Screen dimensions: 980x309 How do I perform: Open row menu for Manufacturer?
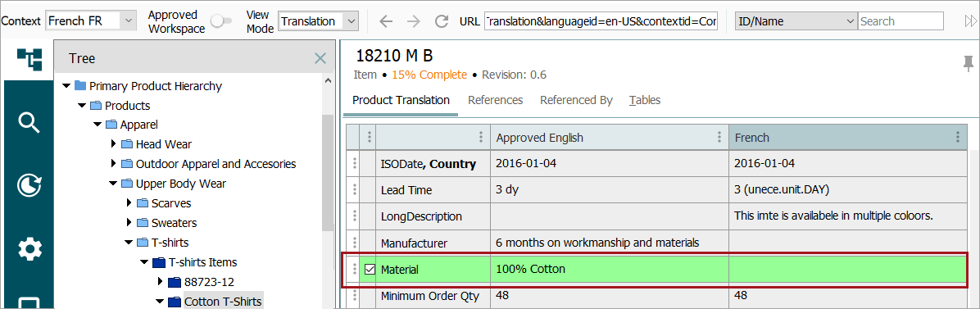click(354, 242)
